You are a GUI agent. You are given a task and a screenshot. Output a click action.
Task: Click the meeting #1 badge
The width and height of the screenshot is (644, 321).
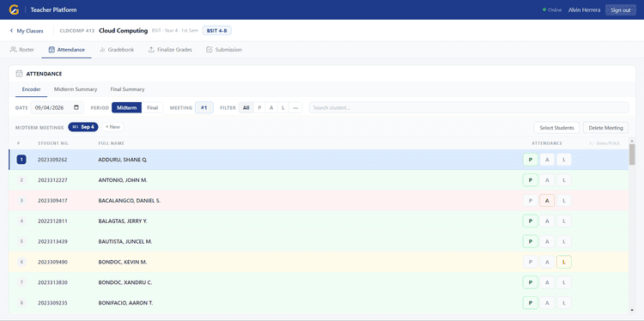[204, 108]
